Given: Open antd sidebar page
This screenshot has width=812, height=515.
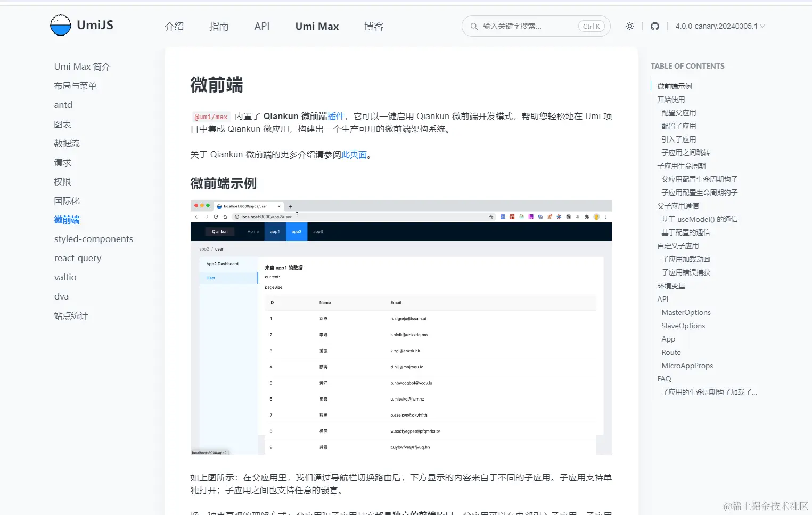Looking at the screenshot, I should coord(63,105).
